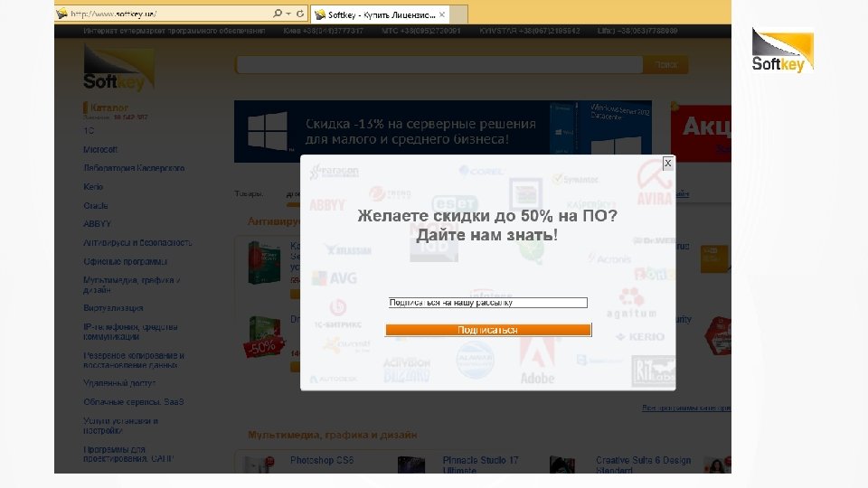Image resolution: width=868 pixels, height=488 pixels.
Task: Close the discount subscription popup
Action: pos(667,164)
